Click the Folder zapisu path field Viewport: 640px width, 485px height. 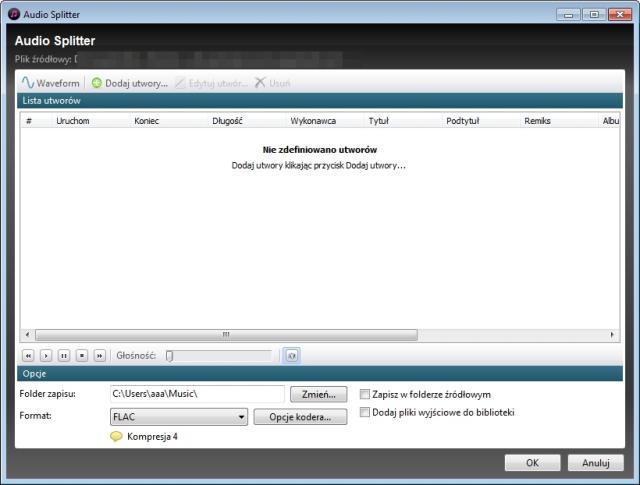[x=197, y=394]
